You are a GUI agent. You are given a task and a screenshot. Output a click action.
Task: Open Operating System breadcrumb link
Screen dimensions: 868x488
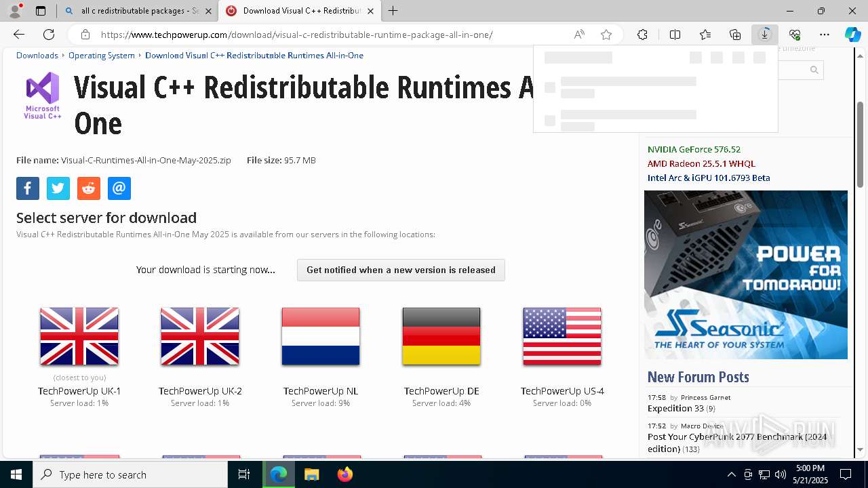(x=102, y=55)
